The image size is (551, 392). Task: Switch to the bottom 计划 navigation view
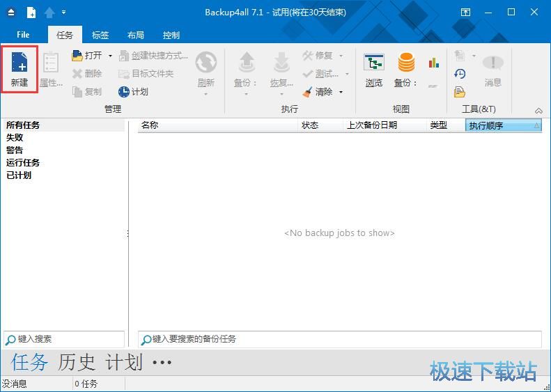tap(124, 362)
